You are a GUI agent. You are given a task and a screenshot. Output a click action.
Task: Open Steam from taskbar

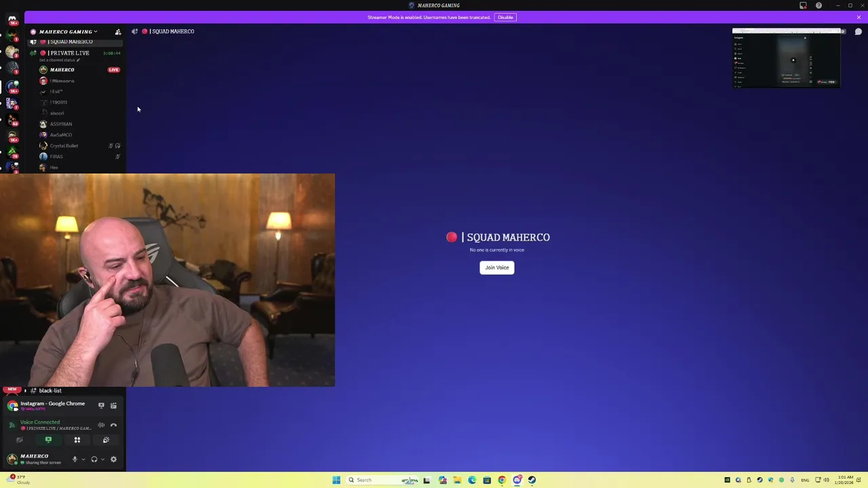pos(532,480)
